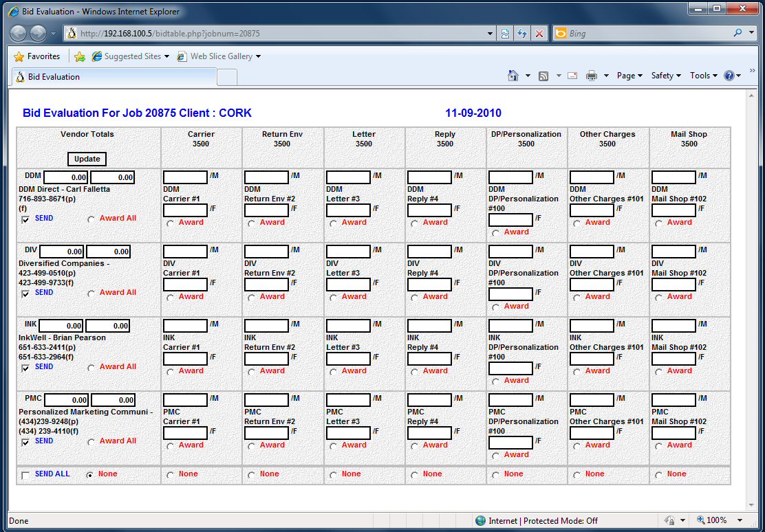This screenshot has height=532, width=765.
Task: Click the command bar overflow chevrons
Action: pyautogui.click(x=752, y=71)
